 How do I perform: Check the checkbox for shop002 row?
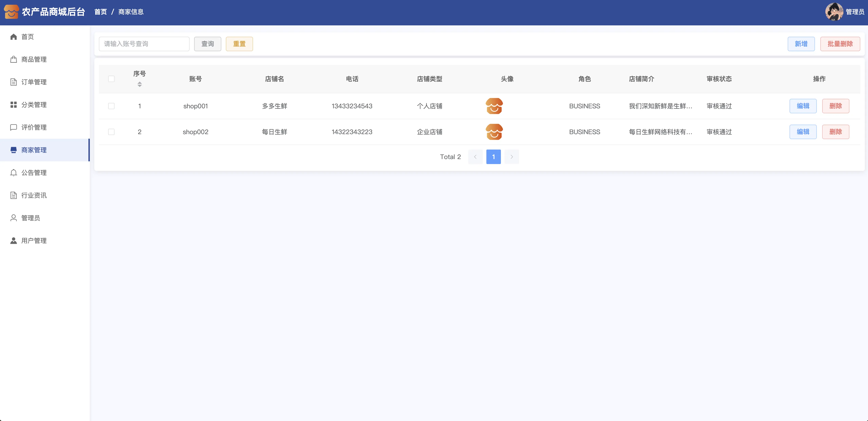pos(111,132)
